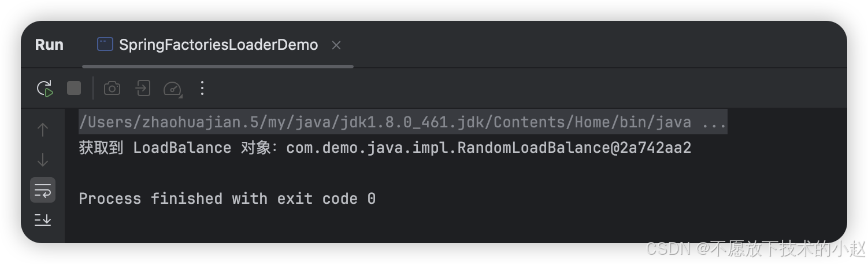
Task: Open the profiler icon's small dropdown arrow
Action: pyautogui.click(x=180, y=94)
